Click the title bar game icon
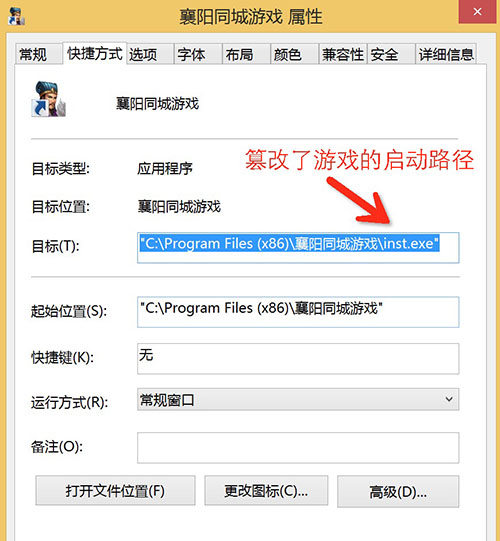500x541 pixels. (17, 16)
